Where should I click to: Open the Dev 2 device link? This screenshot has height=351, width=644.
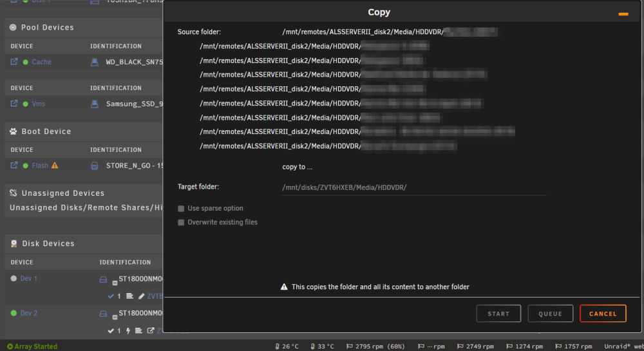click(x=29, y=313)
